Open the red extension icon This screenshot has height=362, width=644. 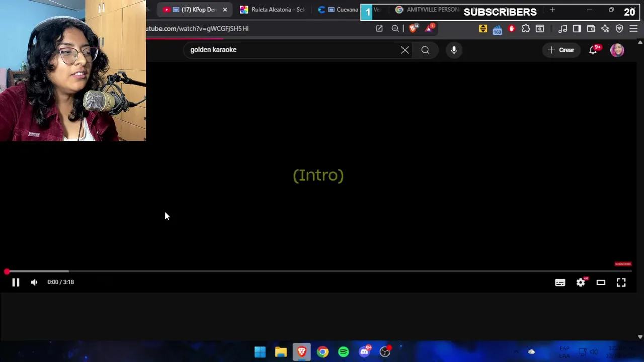tap(512, 29)
